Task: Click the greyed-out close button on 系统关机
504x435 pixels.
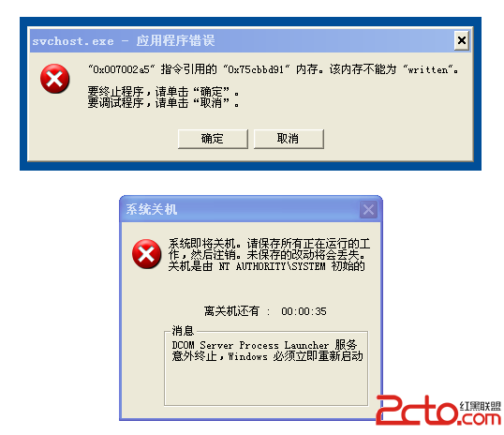Action: (368, 210)
